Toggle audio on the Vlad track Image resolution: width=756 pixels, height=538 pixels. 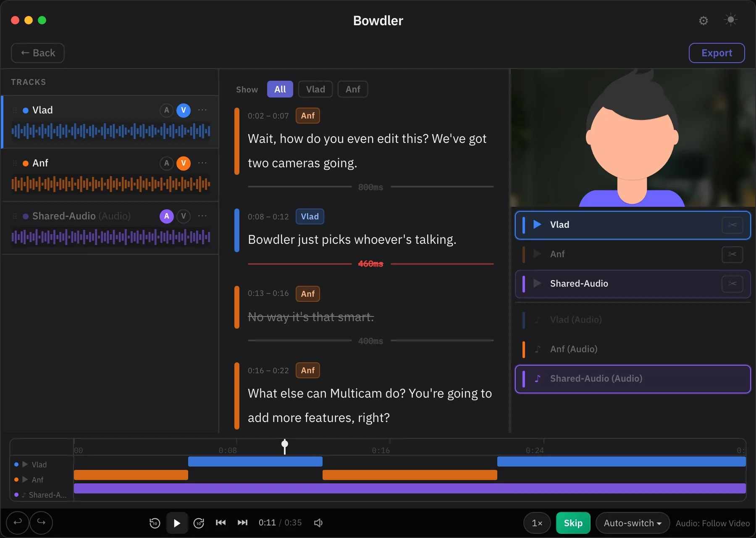click(x=167, y=110)
